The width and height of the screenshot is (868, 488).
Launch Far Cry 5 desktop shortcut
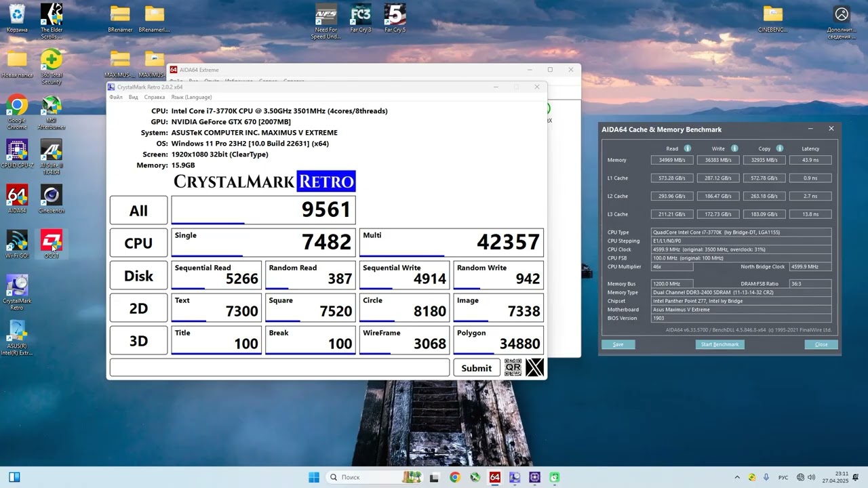[395, 18]
